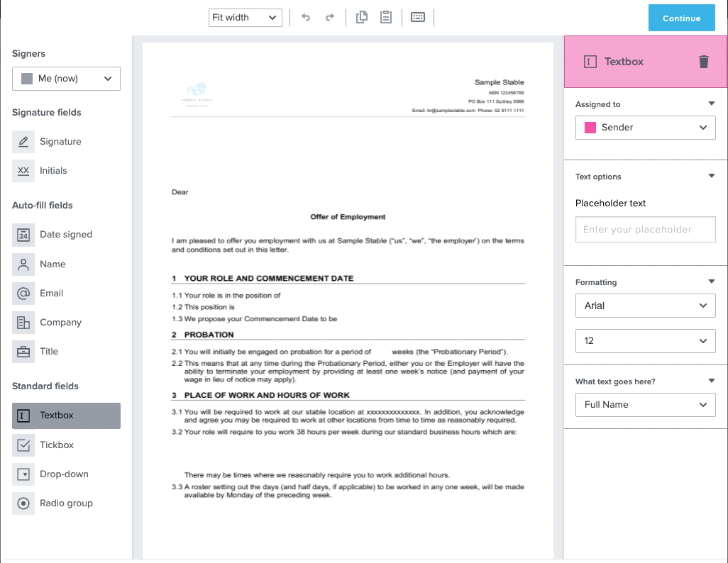Expand the Arial font dropdown

pyautogui.click(x=645, y=306)
